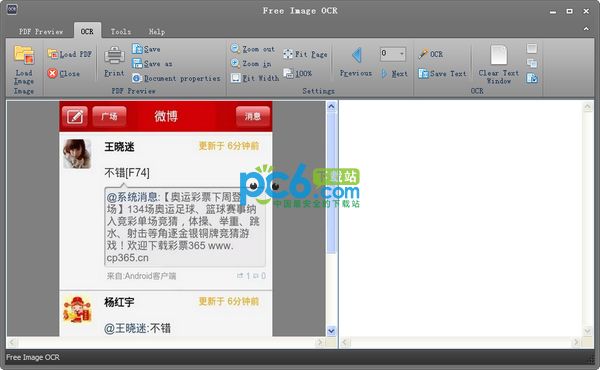This screenshot has width=600, height=370.
Task: Click the name 杨红宇
Action: pyautogui.click(x=119, y=302)
